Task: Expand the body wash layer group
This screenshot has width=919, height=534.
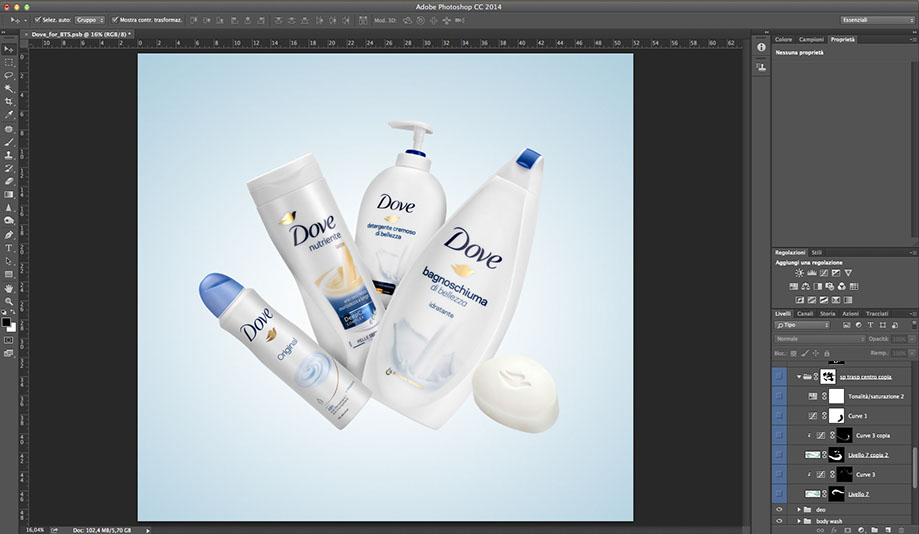Action: (x=799, y=521)
